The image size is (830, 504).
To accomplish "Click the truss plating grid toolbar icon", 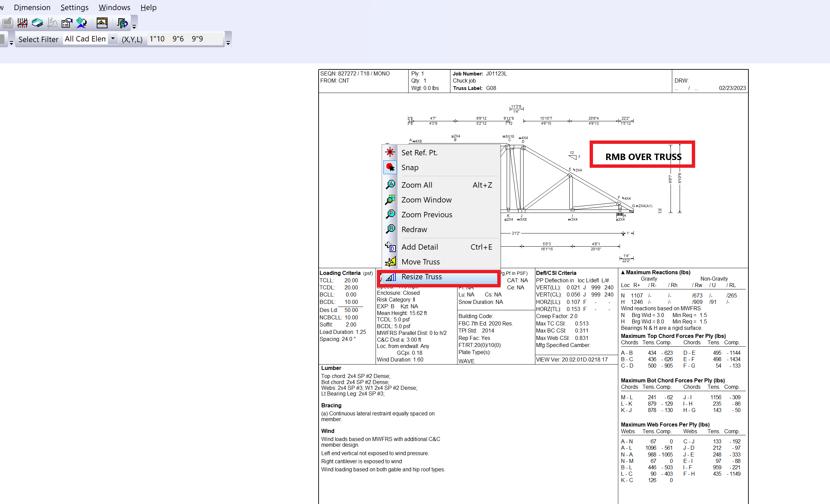I will coord(22,23).
